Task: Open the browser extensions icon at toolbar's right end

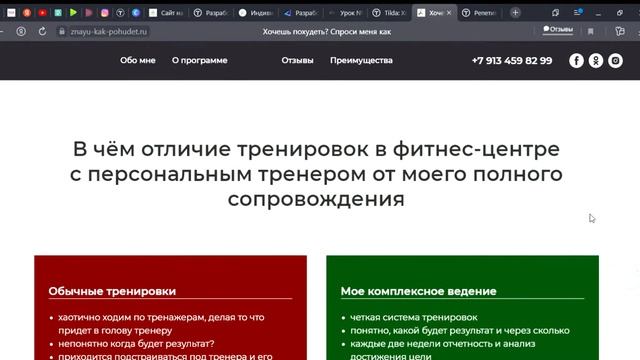Action: 620,31
